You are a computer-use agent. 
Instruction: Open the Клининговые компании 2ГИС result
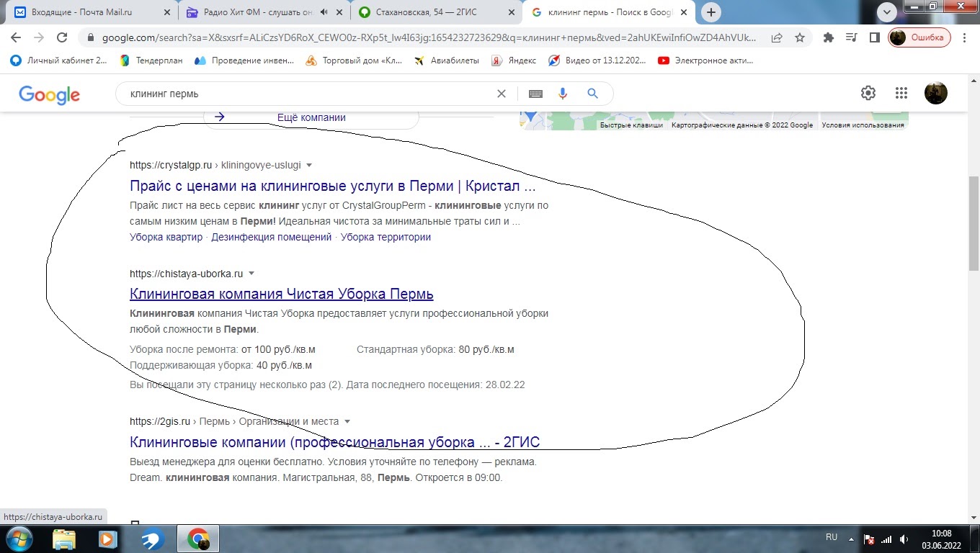click(x=335, y=442)
